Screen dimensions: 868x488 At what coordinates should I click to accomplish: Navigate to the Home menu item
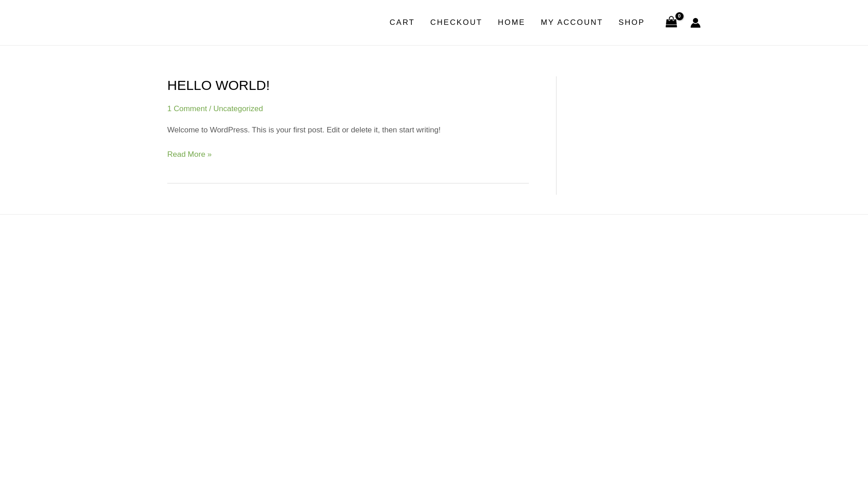click(511, 23)
